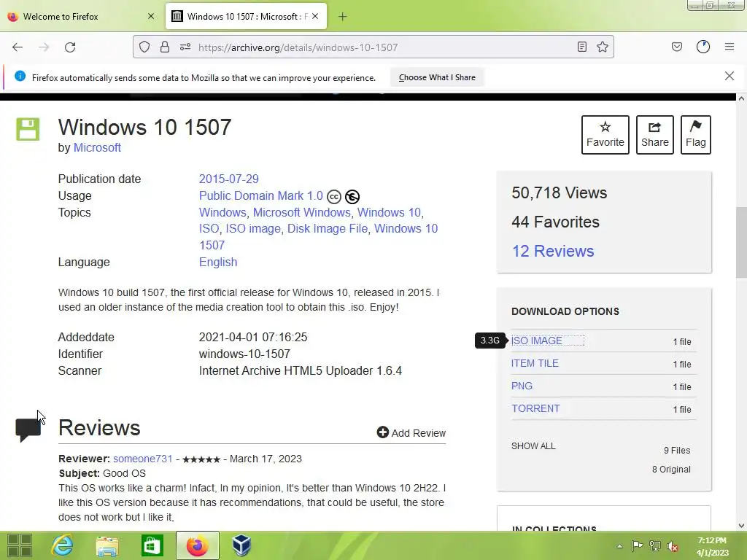This screenshot has height=560, width=747.
Task: Open Public Domain Mark 1.0 link
Action: pos(261,195)
